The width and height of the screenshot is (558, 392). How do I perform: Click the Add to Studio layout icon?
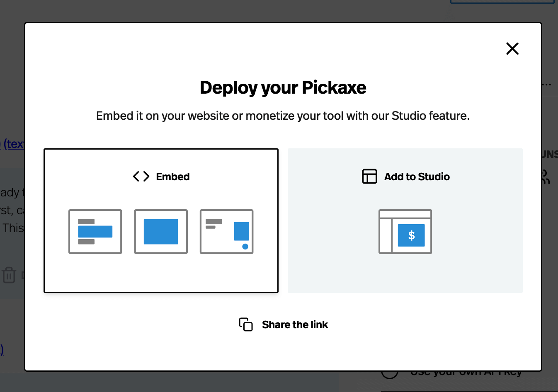(369, 177)
